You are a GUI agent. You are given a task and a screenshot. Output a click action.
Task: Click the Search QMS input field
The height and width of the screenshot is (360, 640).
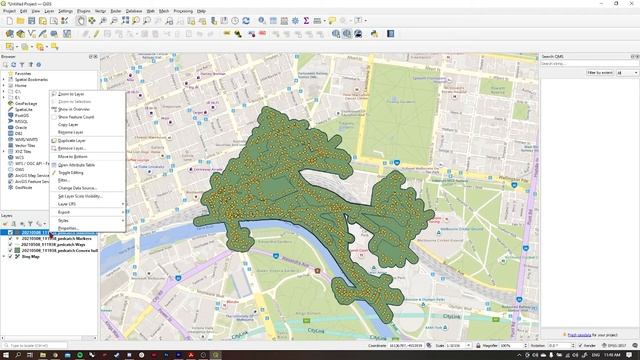[589, 64]
